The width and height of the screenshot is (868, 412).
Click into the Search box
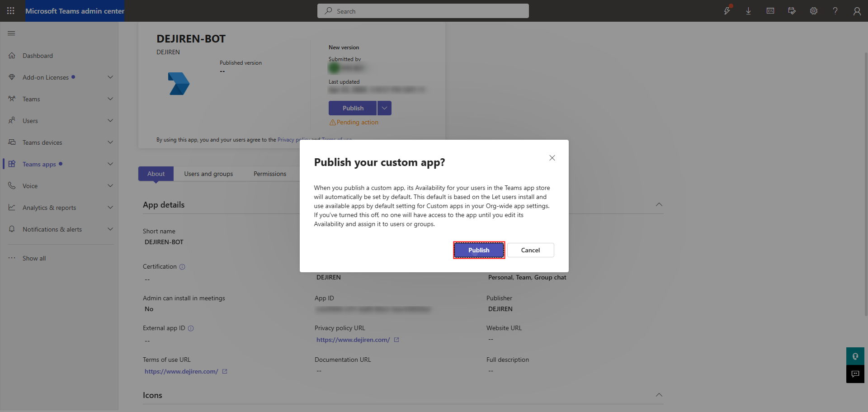click(423, 11)
